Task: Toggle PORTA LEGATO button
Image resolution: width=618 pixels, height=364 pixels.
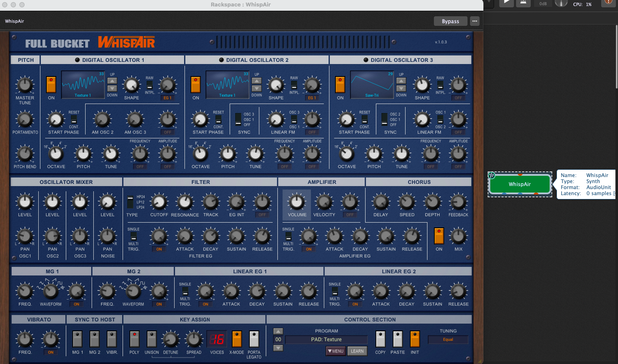Action: pos(254,339)
